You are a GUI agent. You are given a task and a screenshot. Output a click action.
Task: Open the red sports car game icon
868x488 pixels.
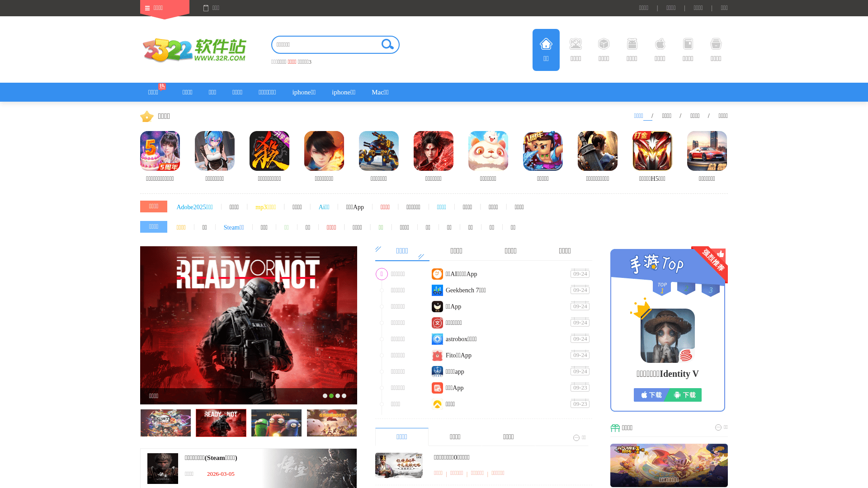[x=707, y=151]
